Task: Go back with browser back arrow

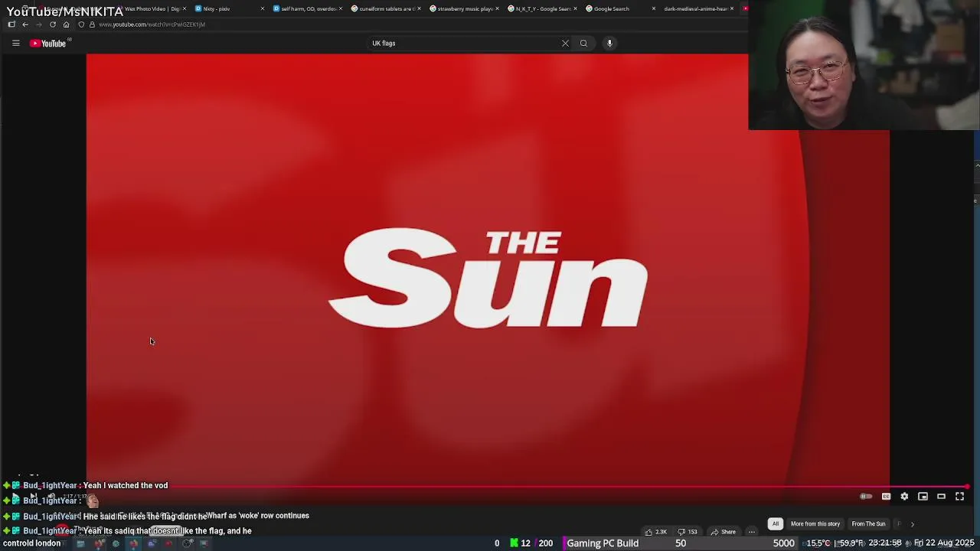Action: coord(24,24)
